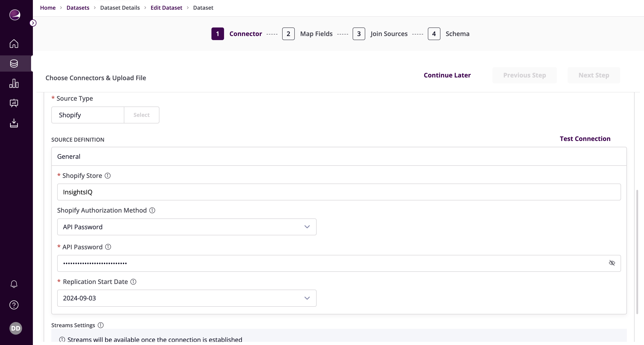Viewport: 644px width, 345px height.
Task: Open the Dashboards presentation icon in sidebar
Action: pyautogui.click(x=14, y=103)
